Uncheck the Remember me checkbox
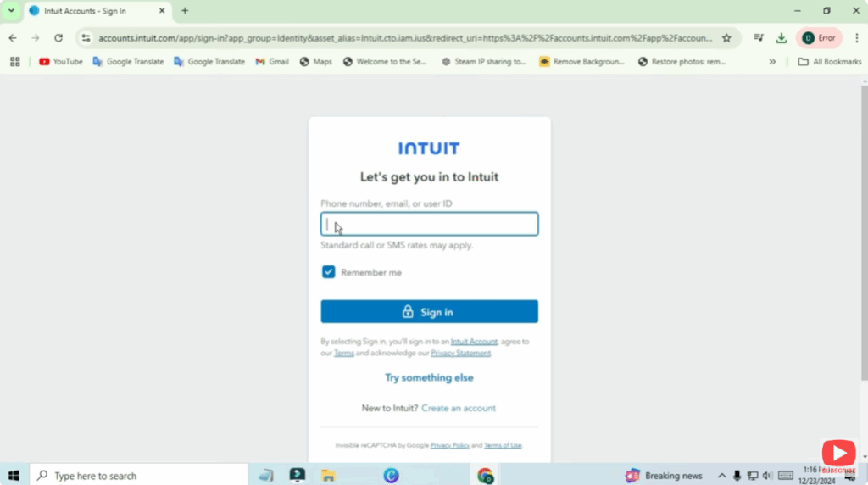The height and width of the screenshot is (485, 868). [x=328, y=272]
